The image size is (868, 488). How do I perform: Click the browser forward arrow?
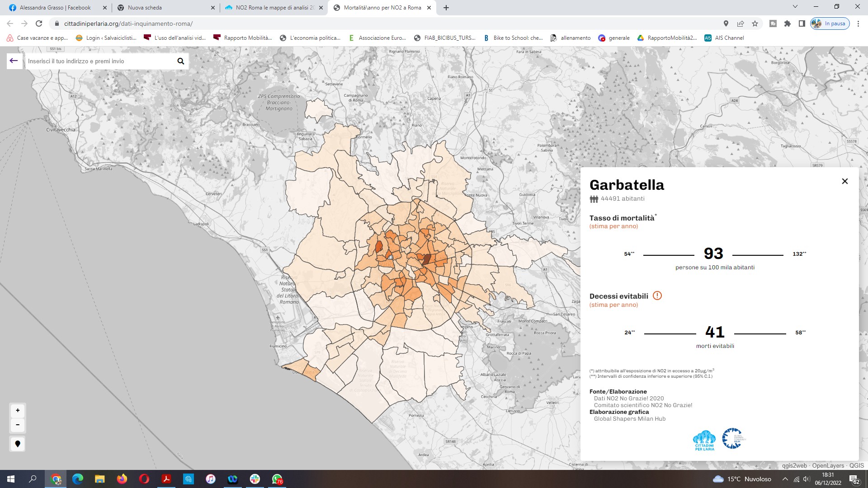[x=24, y=23]
